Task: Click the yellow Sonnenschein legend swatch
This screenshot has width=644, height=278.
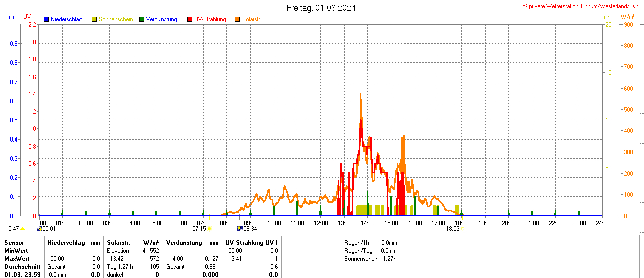Action: pos(94,19)
